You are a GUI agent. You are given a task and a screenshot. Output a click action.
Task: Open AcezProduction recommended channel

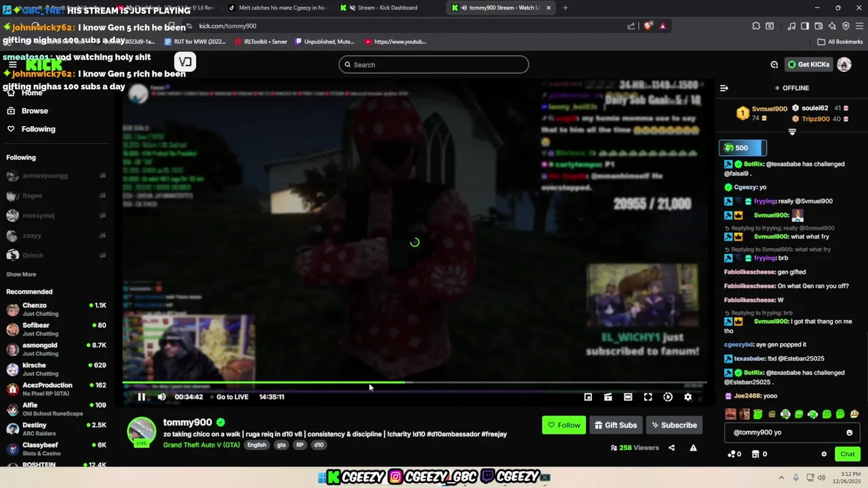pos(56,389)
